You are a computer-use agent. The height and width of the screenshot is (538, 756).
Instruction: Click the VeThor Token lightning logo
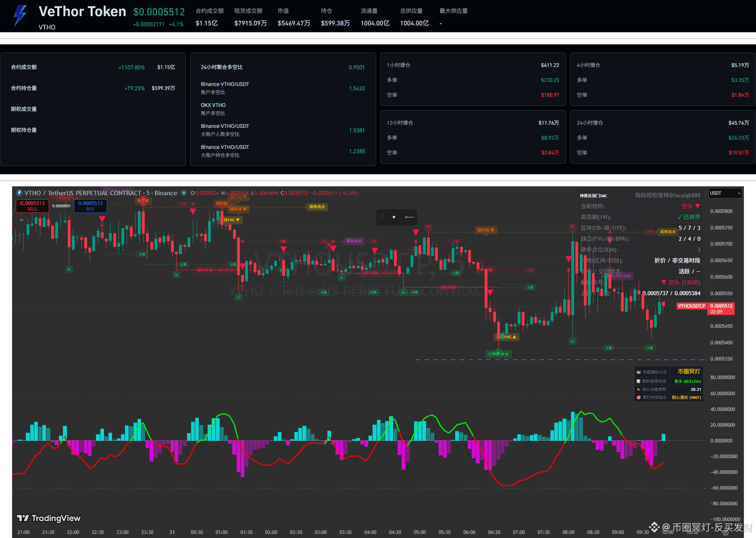click(20, 16)
